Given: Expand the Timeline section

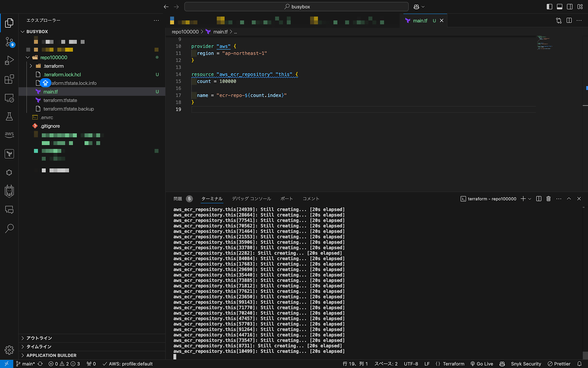Looking at the screenshot, I should [92, 347].
